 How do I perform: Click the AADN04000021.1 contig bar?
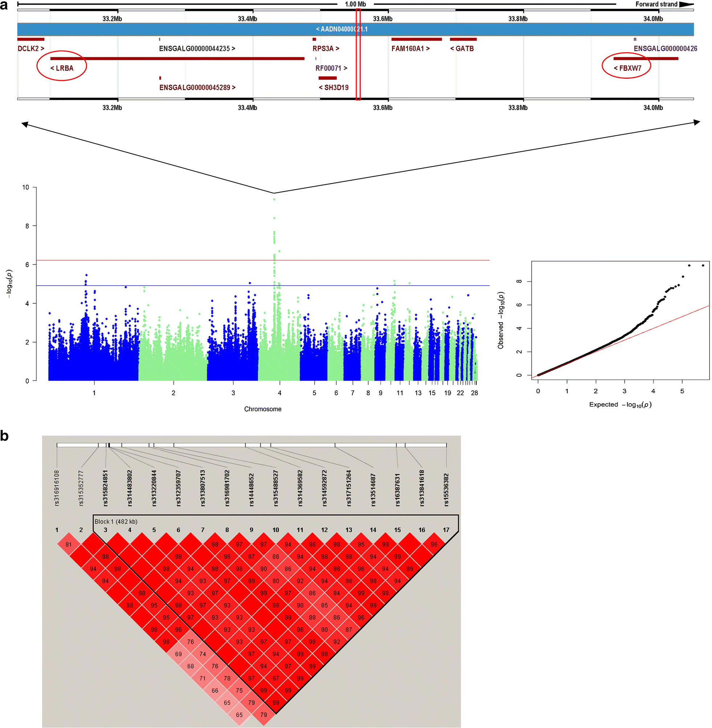coord(355,29)
